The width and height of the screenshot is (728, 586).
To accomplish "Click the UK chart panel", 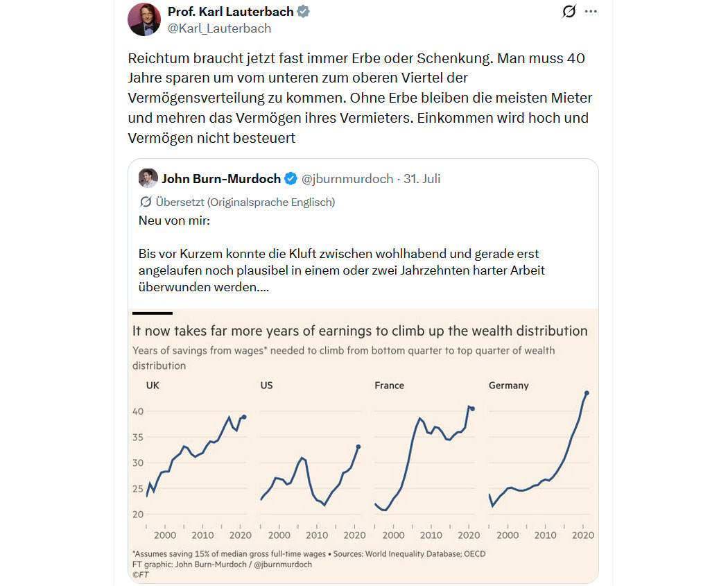I will coord(192,460).
